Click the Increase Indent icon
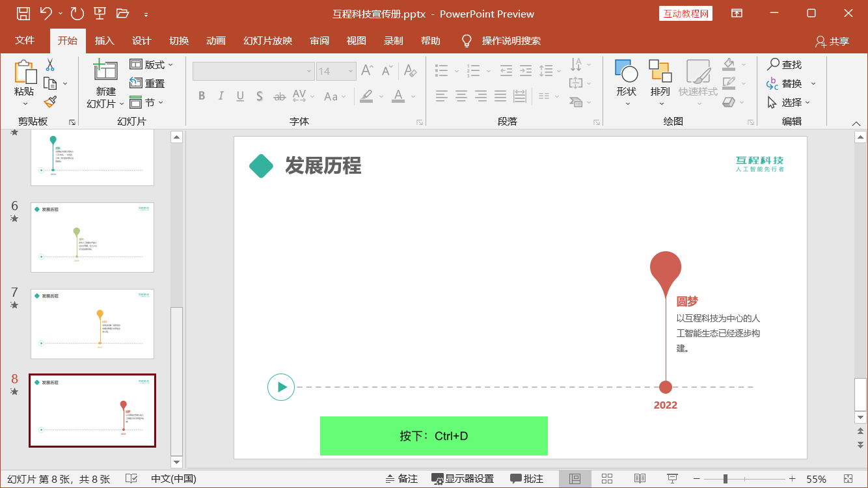 tap(526, 70)
